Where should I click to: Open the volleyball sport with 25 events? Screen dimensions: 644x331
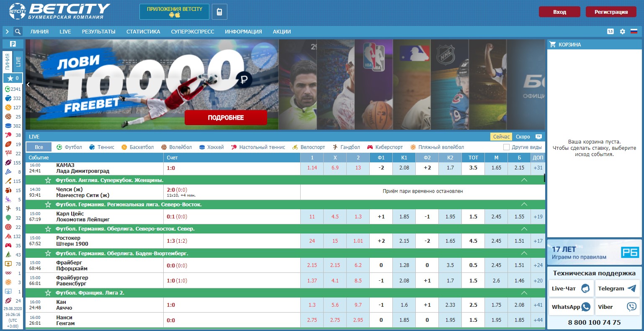(x=13, y=117)
